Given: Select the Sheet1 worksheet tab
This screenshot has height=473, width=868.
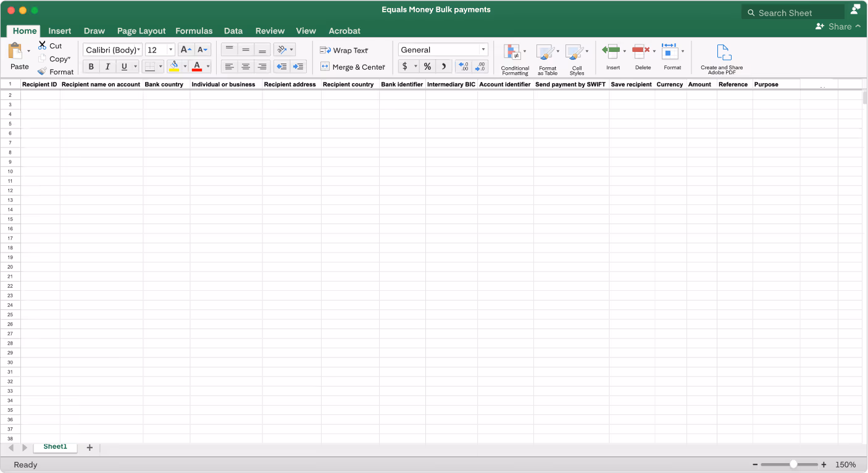Looking at the screenshot, I should point(55,447).
